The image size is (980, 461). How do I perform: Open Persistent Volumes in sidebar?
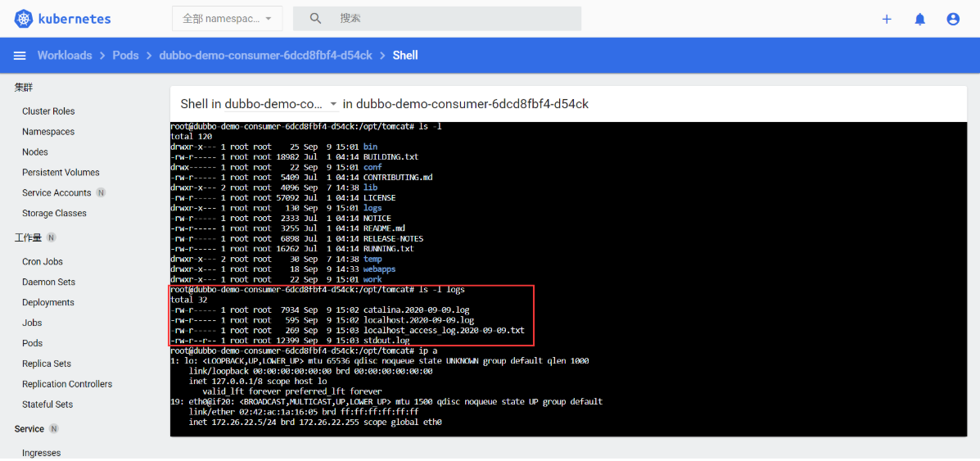pyautogui.click(x=61, y=173)
